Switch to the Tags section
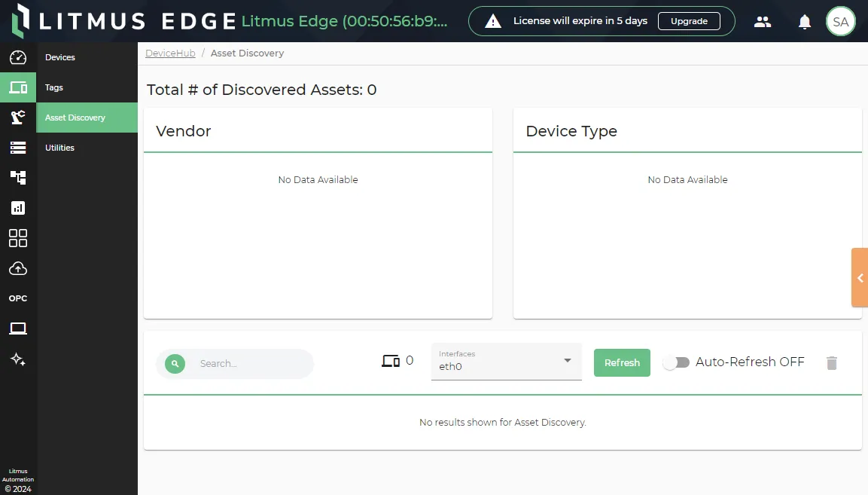Viewport: 868px width, 495px height. pos(53,87)
